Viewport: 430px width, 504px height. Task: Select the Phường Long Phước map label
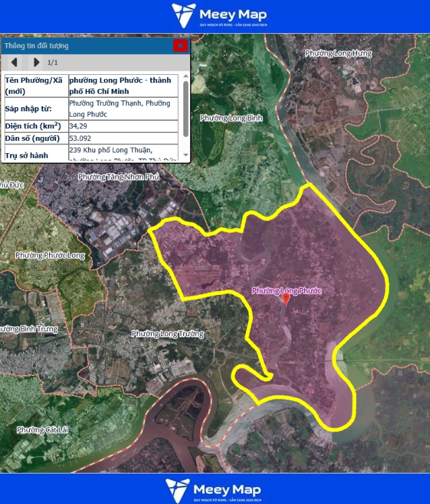point(286,290)
